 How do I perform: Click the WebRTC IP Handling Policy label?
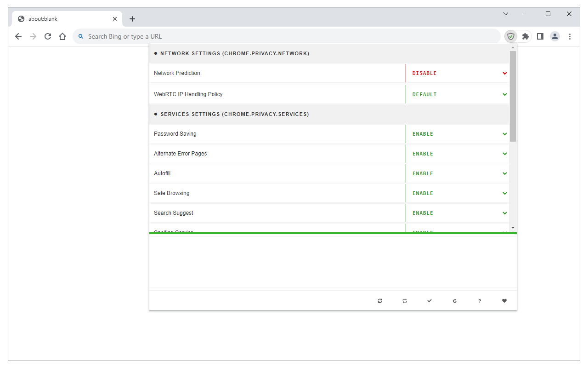pos(188,94)
